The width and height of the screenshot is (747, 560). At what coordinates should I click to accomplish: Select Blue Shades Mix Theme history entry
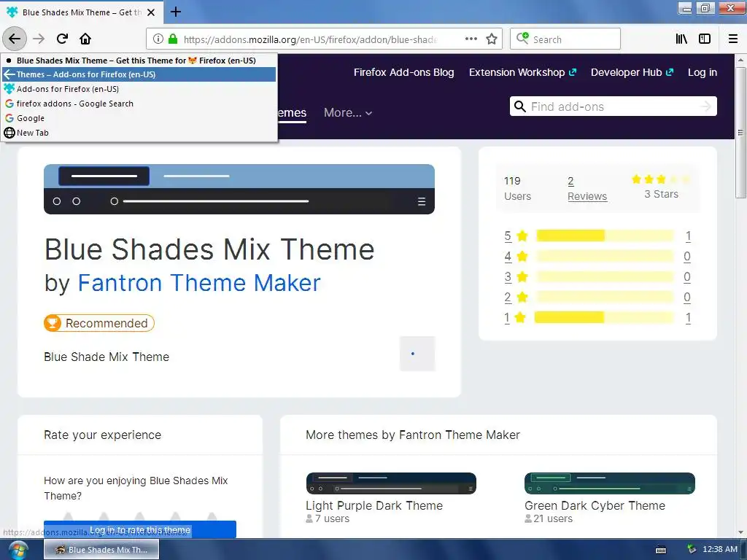(139, 61)
